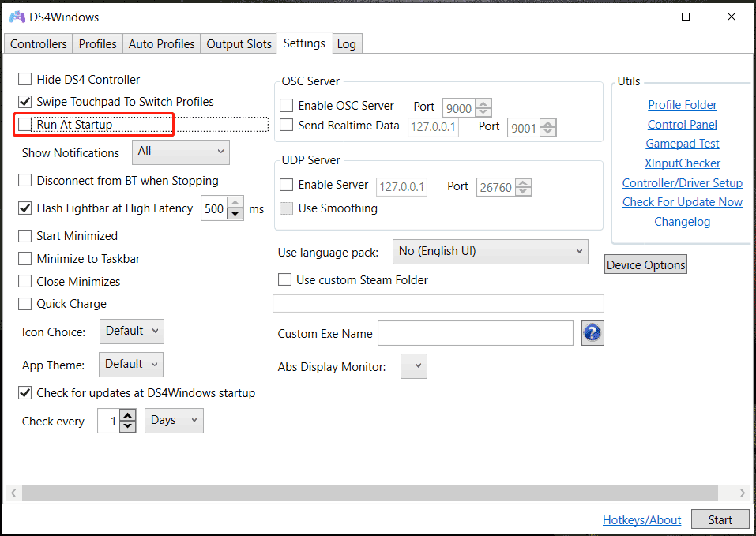Image resolution: width=756 pixels, height=536 pixels.
Task: Click the Start button
Action: click(720, 520)
